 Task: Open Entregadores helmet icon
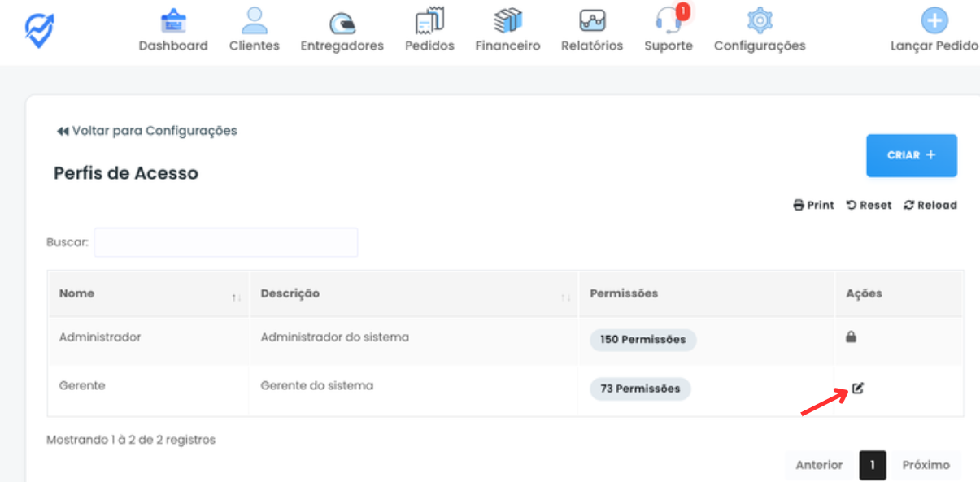click(342, 21)
